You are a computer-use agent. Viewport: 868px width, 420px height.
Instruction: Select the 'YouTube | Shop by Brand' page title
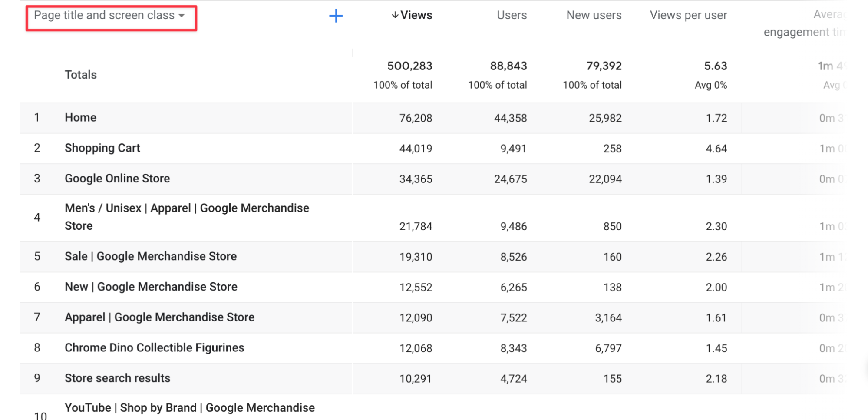pyautogui.click(x=190, y=408)
